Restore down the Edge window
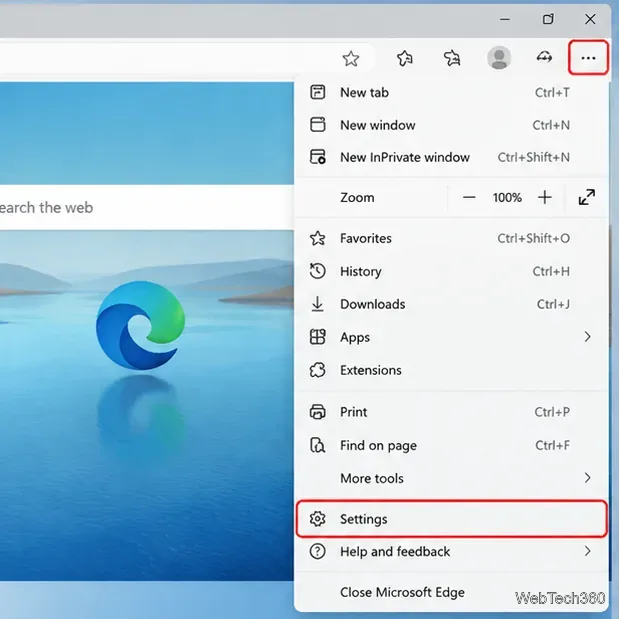The width and height of the screenshot is (619, 619). pyautogui.click(x=548, y=19)
